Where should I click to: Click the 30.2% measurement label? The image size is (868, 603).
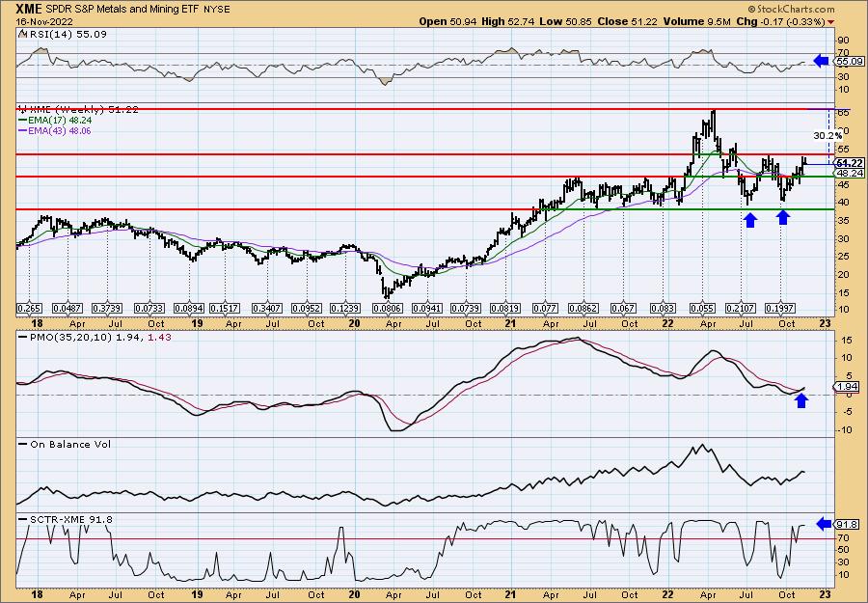pos(828,135)
